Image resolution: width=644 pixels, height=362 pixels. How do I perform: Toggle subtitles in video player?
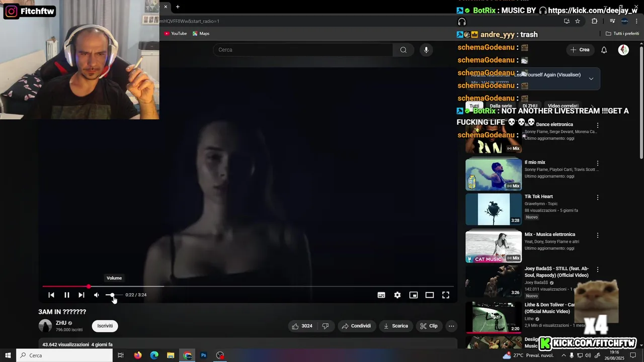pos(381,295)
